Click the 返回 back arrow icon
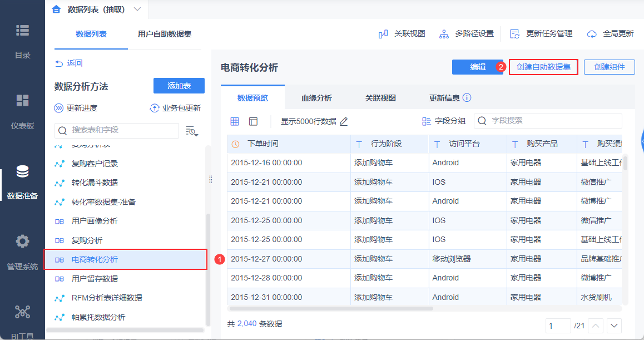Screen dimensions: 644x340 pos(59,63)
